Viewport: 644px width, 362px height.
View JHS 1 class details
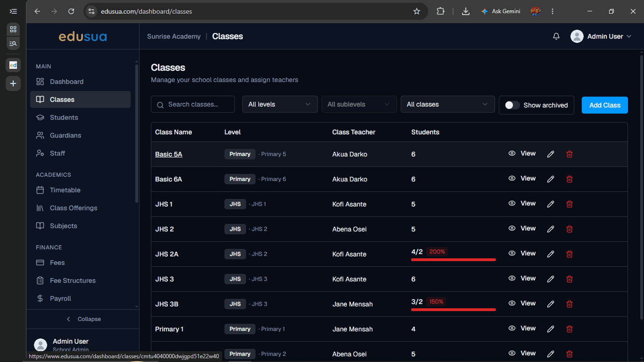pyautogui.click(x=522, y=203)
